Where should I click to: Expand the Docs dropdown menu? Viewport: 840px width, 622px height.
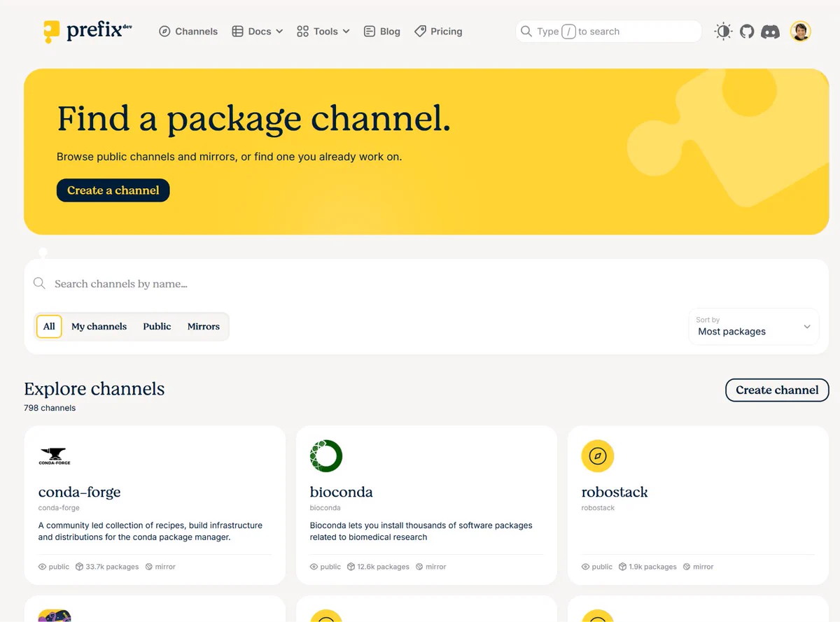point(257,31)
